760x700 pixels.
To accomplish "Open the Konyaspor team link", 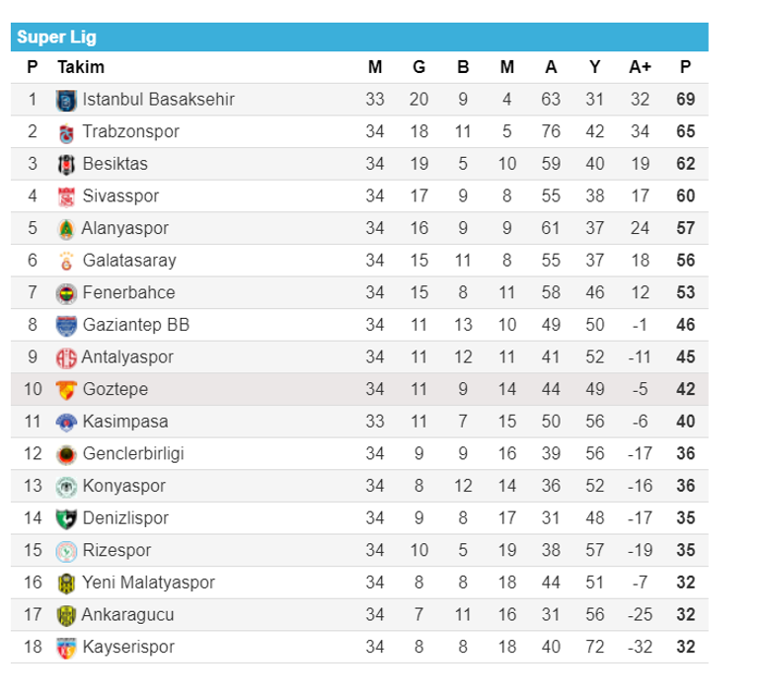I will click(123, 486).
